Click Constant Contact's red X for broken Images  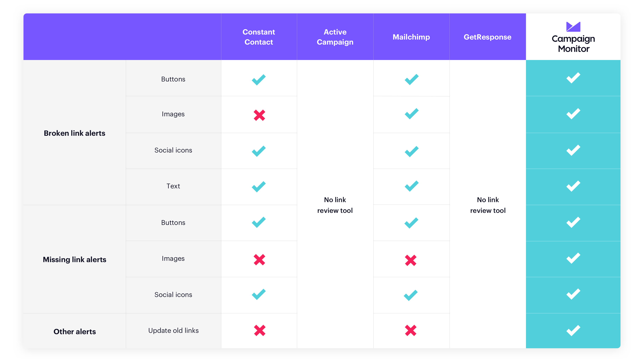[259, 115]
